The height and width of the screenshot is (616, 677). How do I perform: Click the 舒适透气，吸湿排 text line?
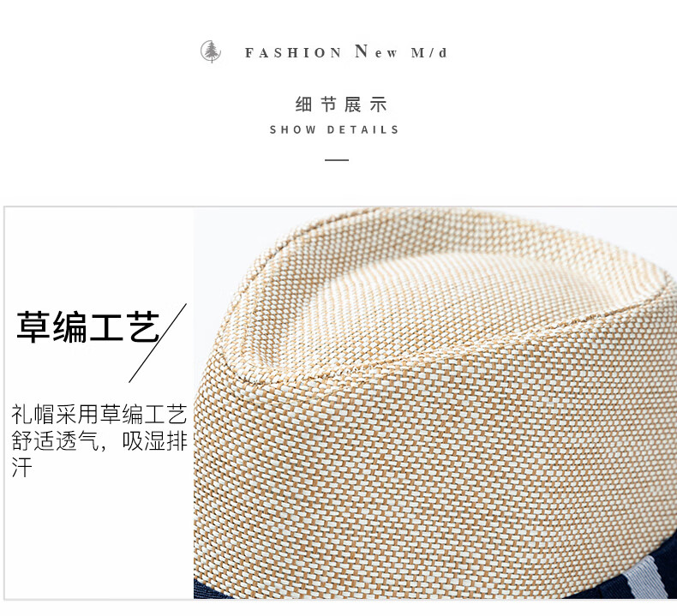(99, 440)
